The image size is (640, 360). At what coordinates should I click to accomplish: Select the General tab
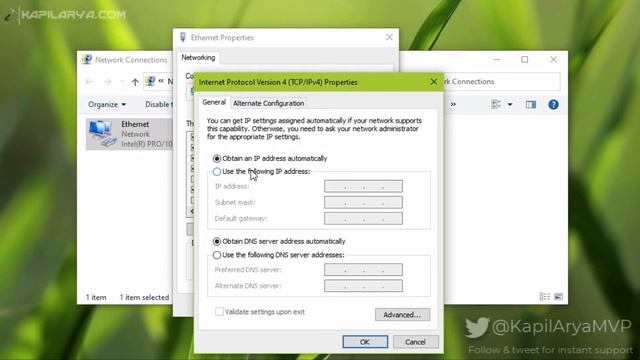tap(214, 102)
